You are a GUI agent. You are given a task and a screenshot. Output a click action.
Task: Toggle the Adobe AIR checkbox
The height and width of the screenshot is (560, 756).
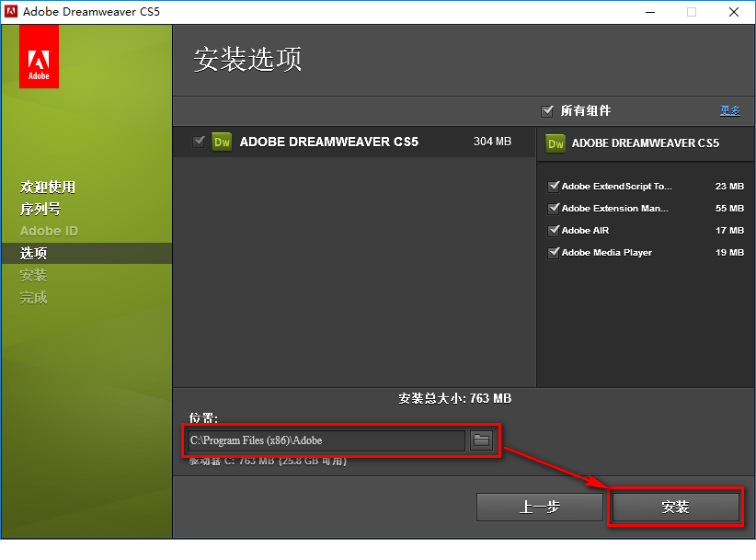click(553, 230)
